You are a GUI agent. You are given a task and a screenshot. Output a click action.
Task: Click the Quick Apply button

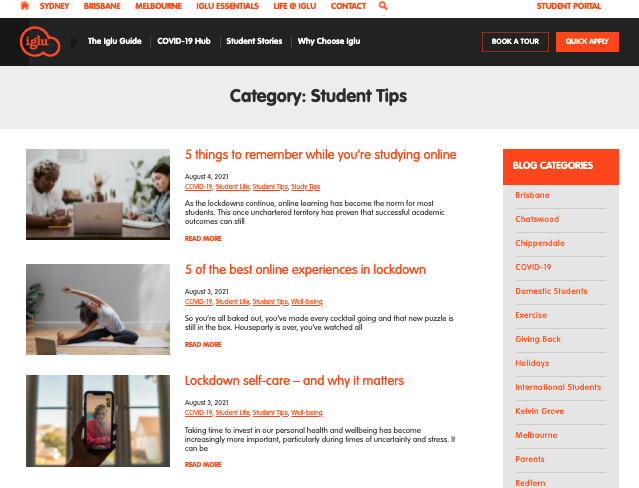[x=587, y=42]
